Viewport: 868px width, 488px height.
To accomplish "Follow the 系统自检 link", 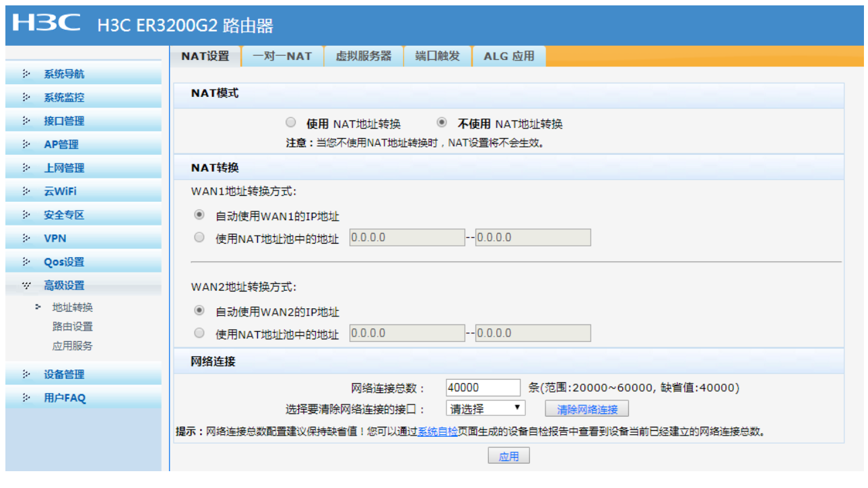I will [438, 431].
